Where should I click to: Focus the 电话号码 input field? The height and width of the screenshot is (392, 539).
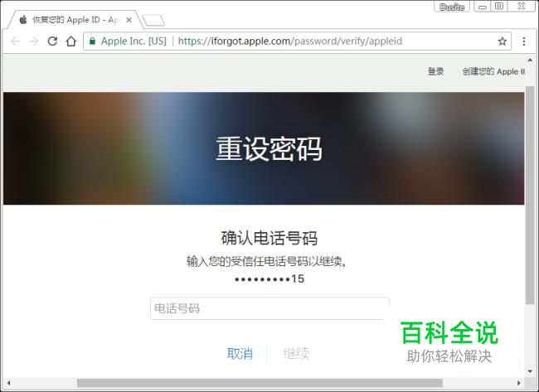269,308
